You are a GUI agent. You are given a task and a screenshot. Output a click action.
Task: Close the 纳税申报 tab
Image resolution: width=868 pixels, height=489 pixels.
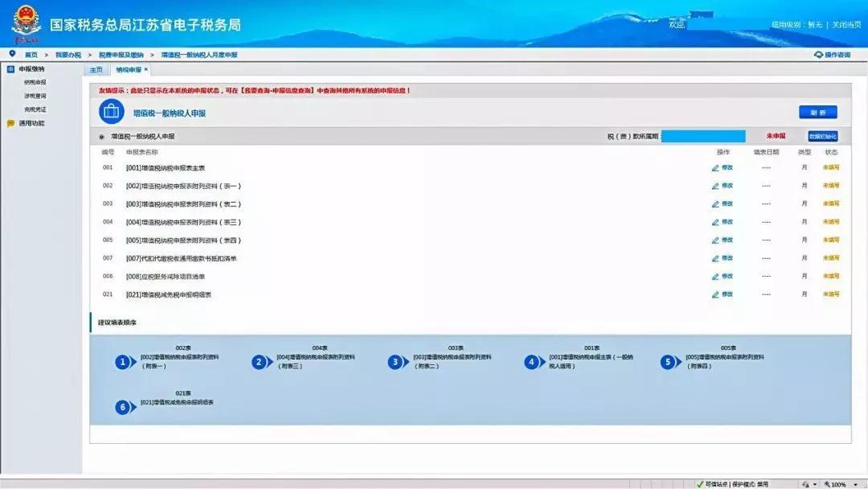(x=145, y=69)
